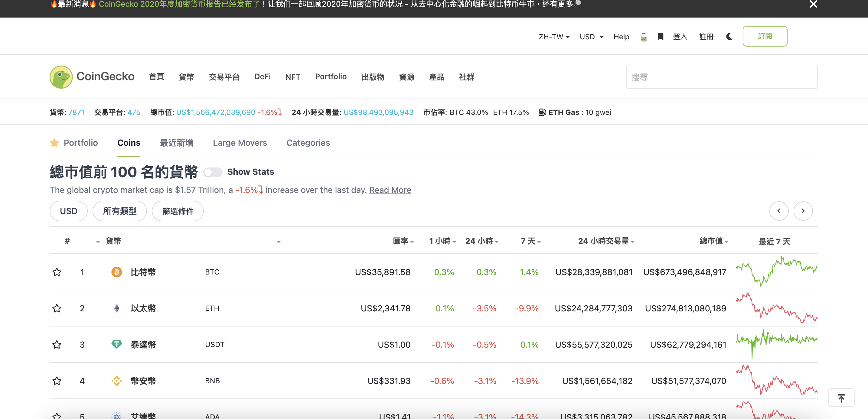Click the Ethereum diamond icon

coord(116,308)
